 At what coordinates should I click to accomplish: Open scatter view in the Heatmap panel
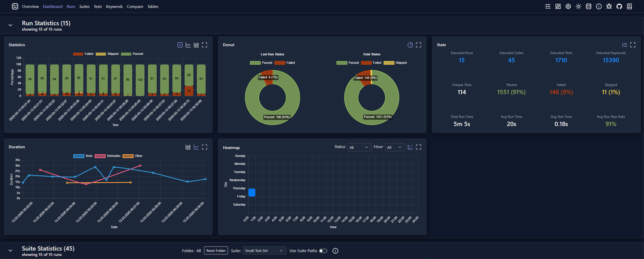410,147
